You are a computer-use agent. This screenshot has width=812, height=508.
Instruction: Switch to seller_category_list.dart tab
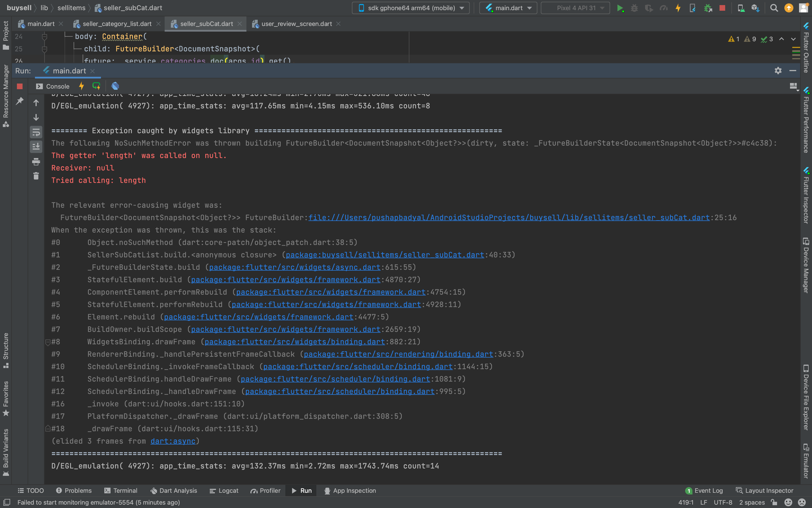[117, 24]
